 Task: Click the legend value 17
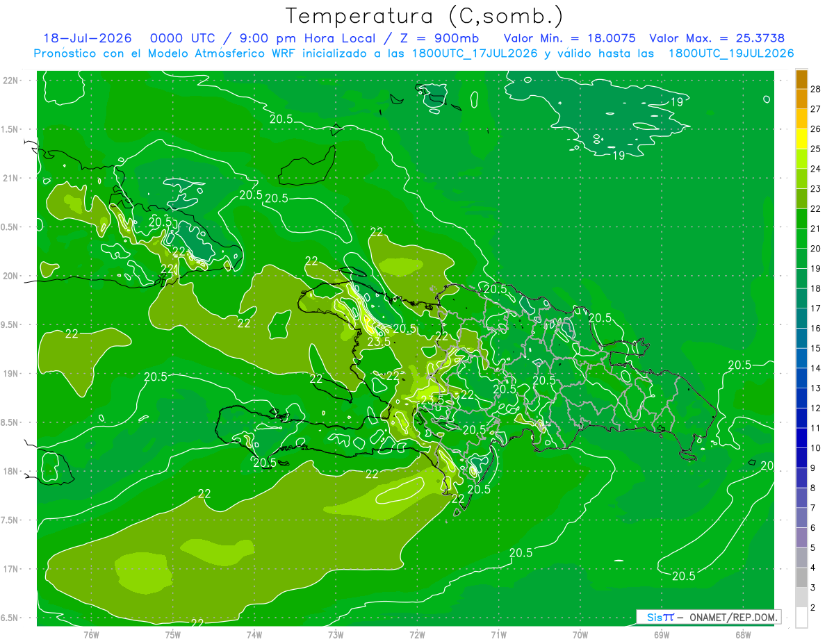816,308
